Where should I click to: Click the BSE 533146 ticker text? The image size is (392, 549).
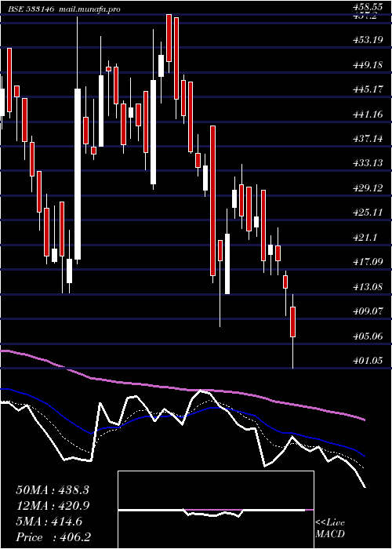pos(31,9)
